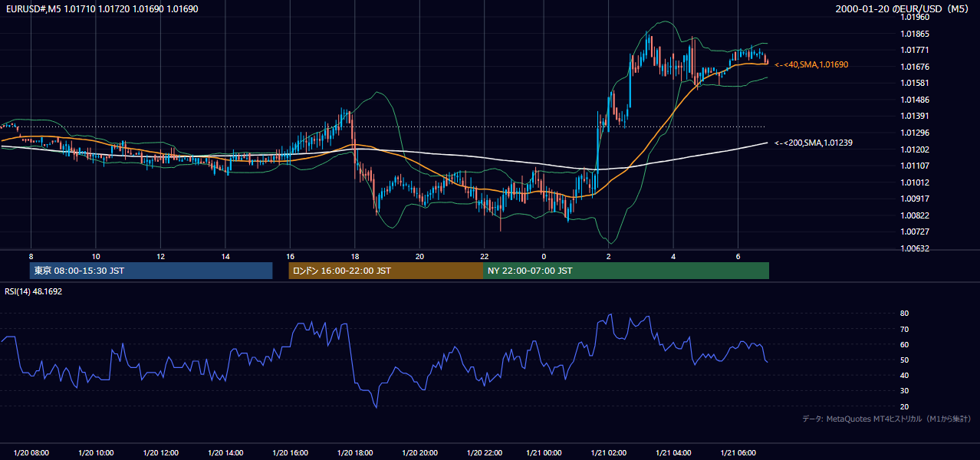Click RSI scale level 50
This screenshot has height=460, width=980.
(x=904, y=360)
